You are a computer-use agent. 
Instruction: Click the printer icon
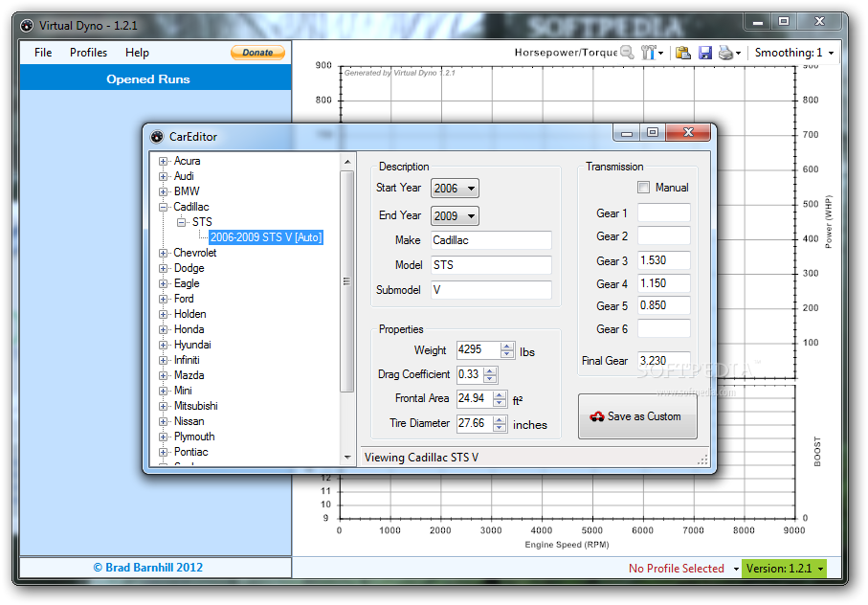click(x=725, y=53)
